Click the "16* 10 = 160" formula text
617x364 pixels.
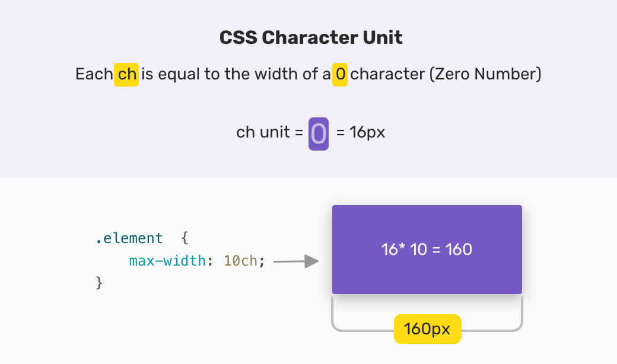pyautogui.click(x=427, y=250)
